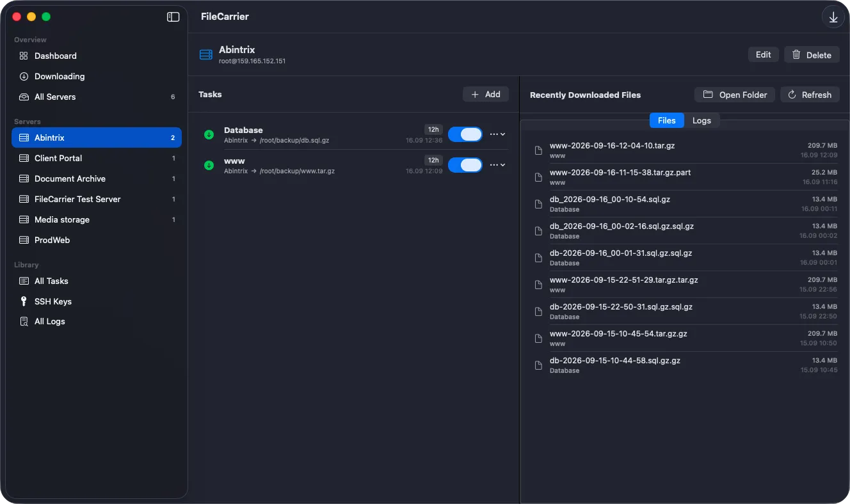Toggle the sidebar panel icon

tap(173, 17)
